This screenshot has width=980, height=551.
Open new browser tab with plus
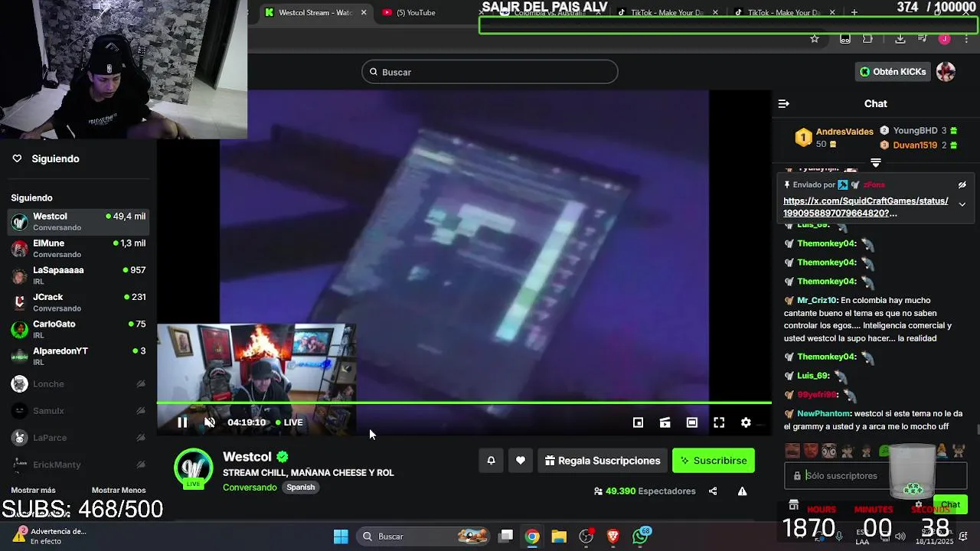tap(854, 12)
